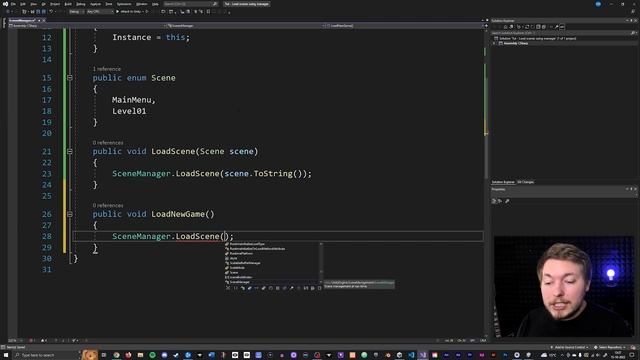Open the Build menu
Screen dimensions: 640x360
coord(68,4)
